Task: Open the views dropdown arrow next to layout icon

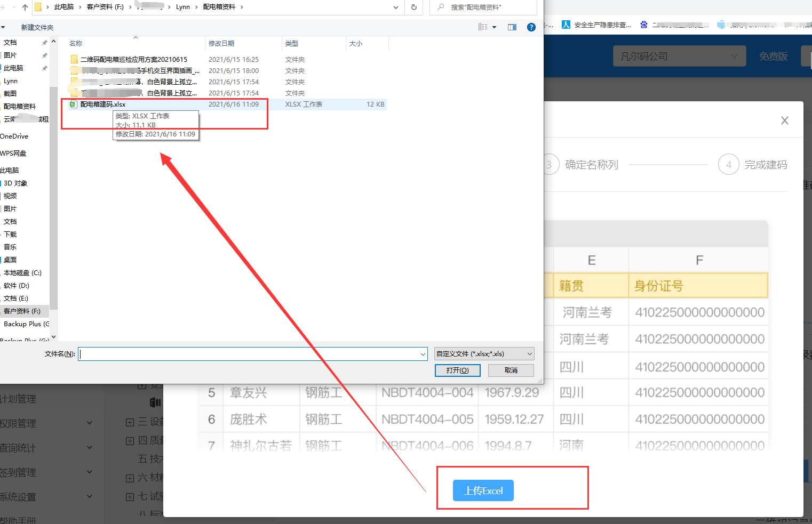Action: point(494,27)
